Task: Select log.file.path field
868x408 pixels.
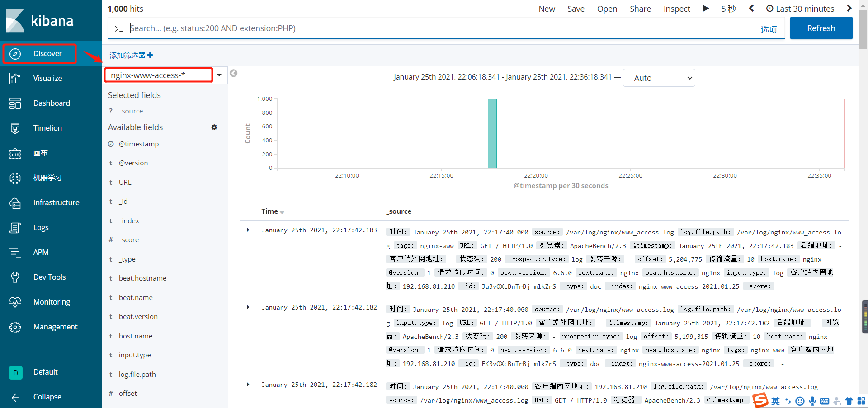Action: pos(137,375)
